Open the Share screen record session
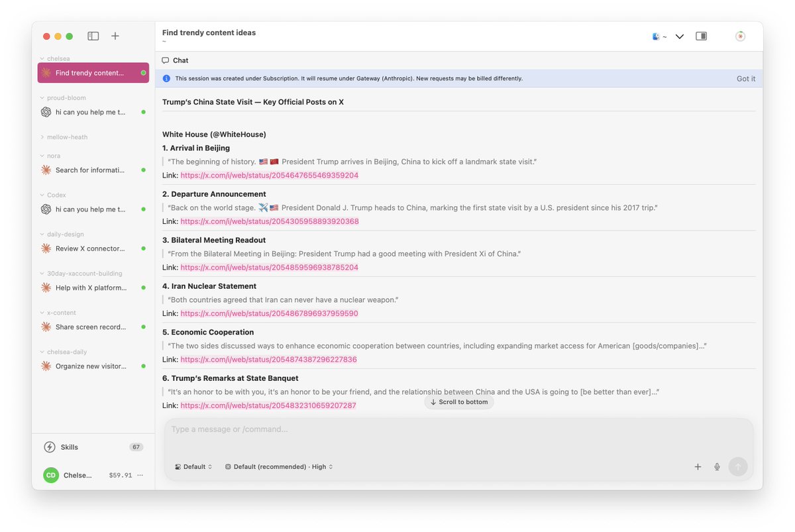This screenshot has width=795, height=532. 93,327
